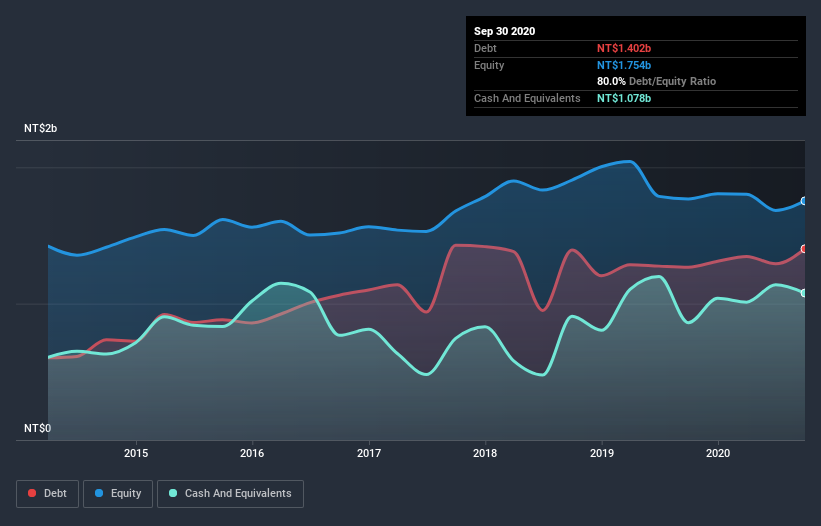Click the Debt value NT$1.402b
This screenshot has height=526, width=821.
tap(624, 48)
